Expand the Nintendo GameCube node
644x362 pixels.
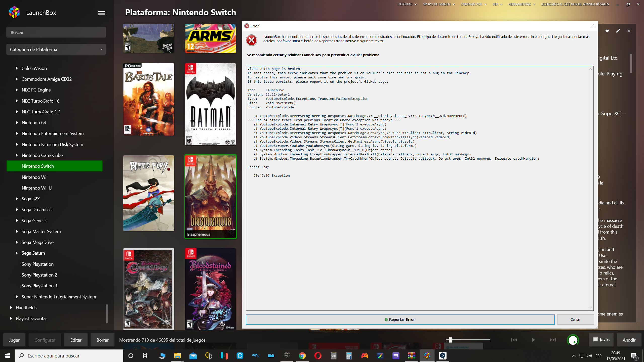(x=17, y=155)
